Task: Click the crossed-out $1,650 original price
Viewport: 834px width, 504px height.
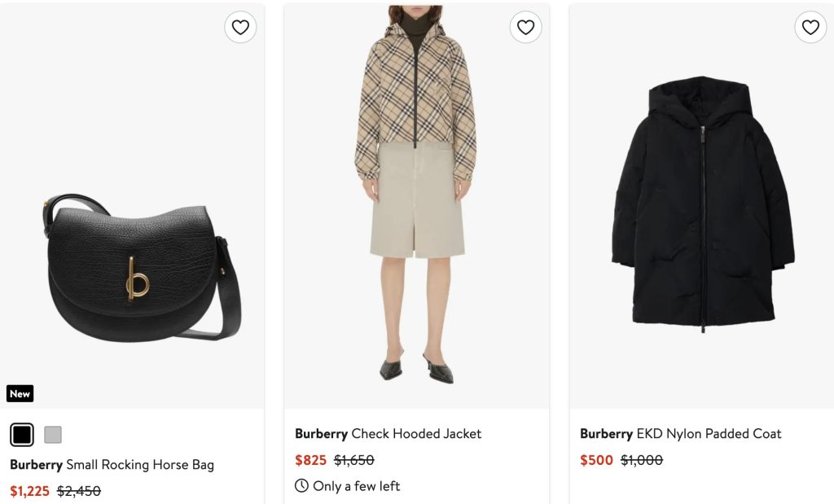Action: tap(354, 460)
